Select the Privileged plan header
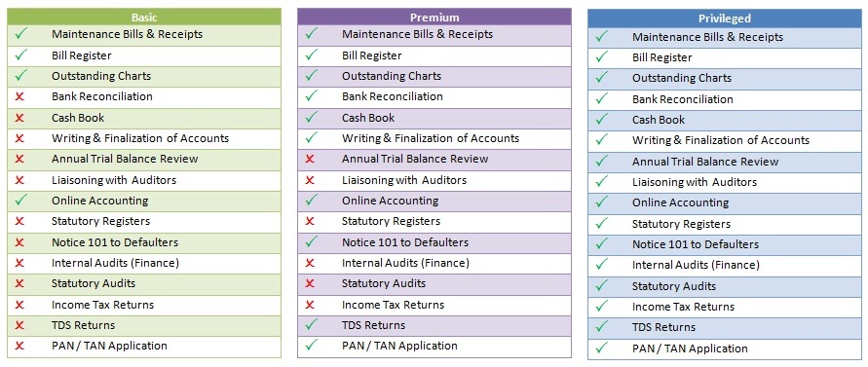868x367 pixels. coord(724,18)
